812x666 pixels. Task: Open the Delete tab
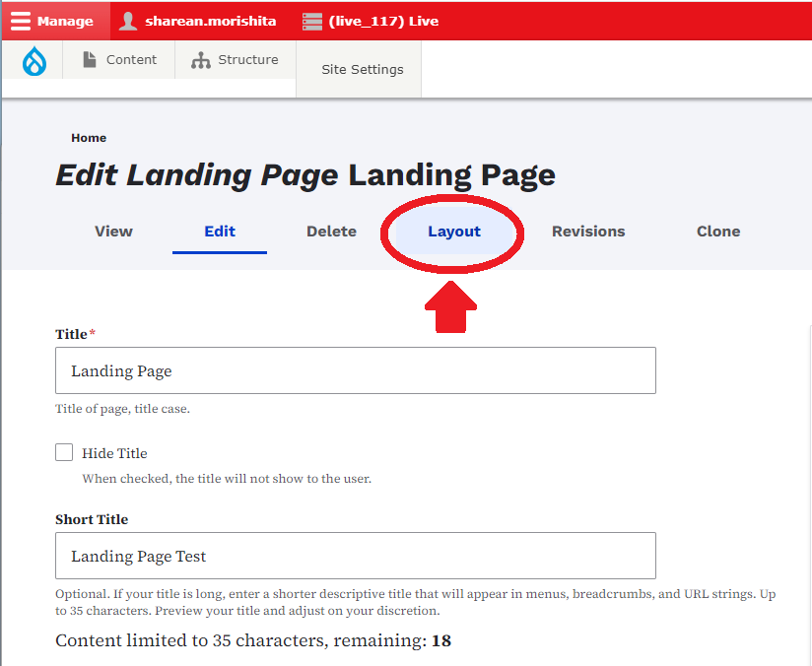(x=331, y=231)
